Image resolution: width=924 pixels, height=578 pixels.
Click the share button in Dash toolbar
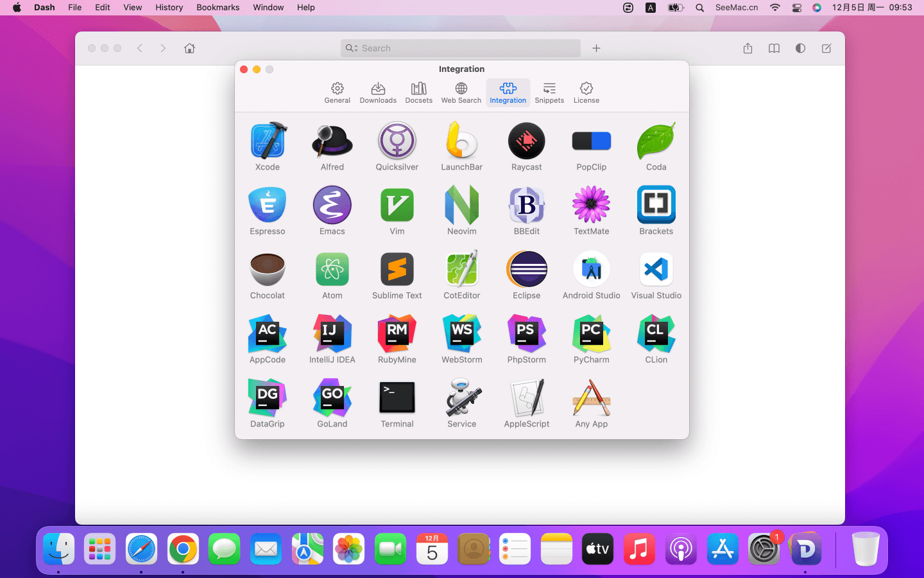point(748,48)
